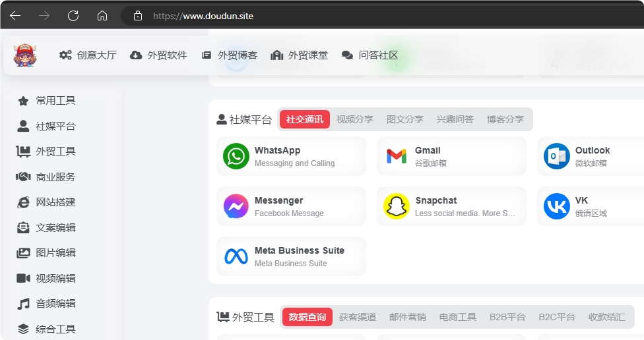Image resolution: width=644 pixels, height=340 pixels.
Task: Open WhatsApp title link
Action: [277, 150]
